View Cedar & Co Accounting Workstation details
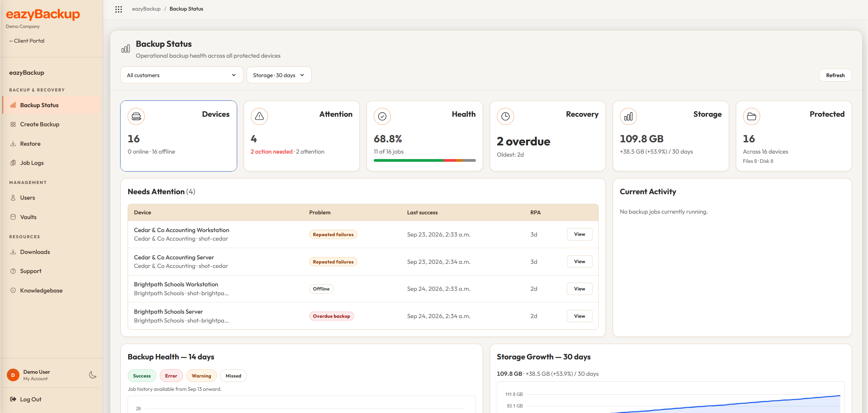Viewport: 868px width, 413px height. point(579,234)
